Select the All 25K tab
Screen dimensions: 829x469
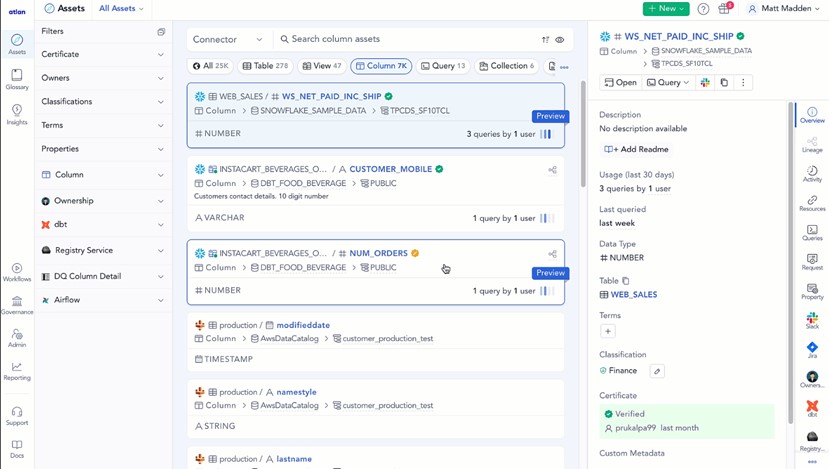(210, 66)
